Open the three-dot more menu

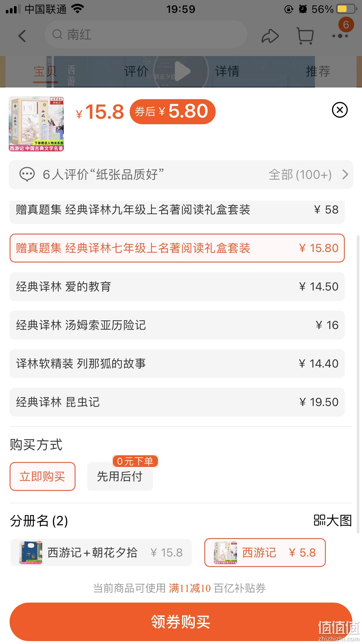(340, 36)
